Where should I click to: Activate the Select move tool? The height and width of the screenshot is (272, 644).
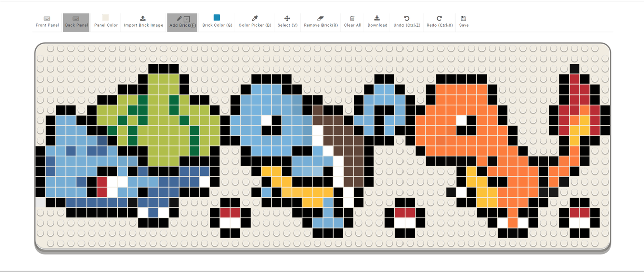tap(287, 18)
